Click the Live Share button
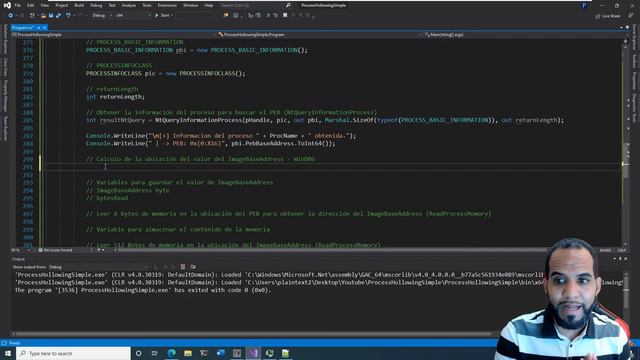Screen dimensions: 640x360 pyautogui.click(x=608, y=16)
